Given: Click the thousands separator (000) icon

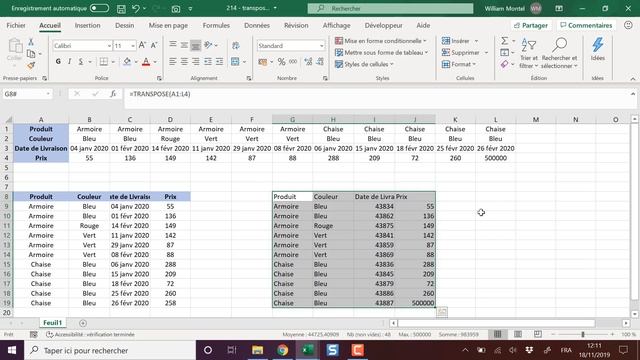Looking at the screenshot, I should click(x=293, y=62).
